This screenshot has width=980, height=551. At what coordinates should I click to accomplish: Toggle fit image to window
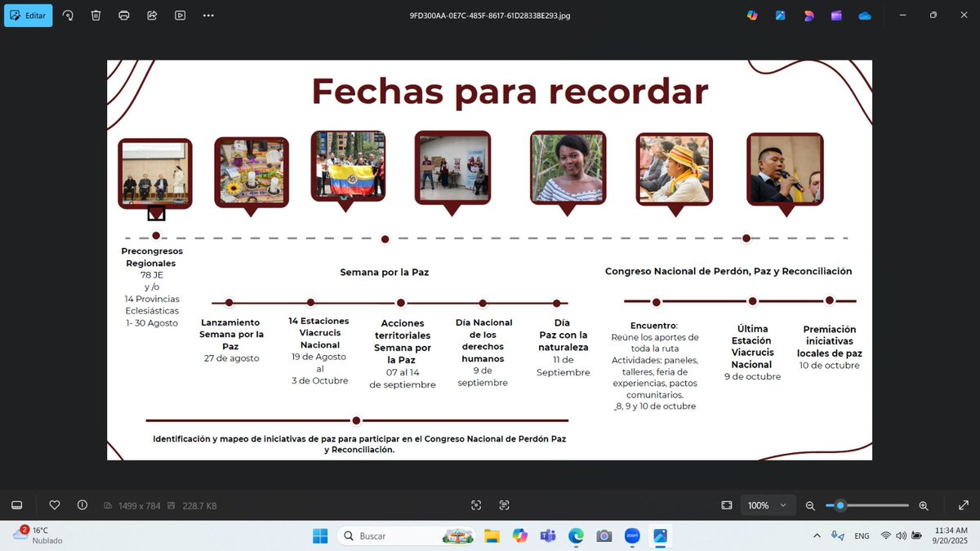726,504
